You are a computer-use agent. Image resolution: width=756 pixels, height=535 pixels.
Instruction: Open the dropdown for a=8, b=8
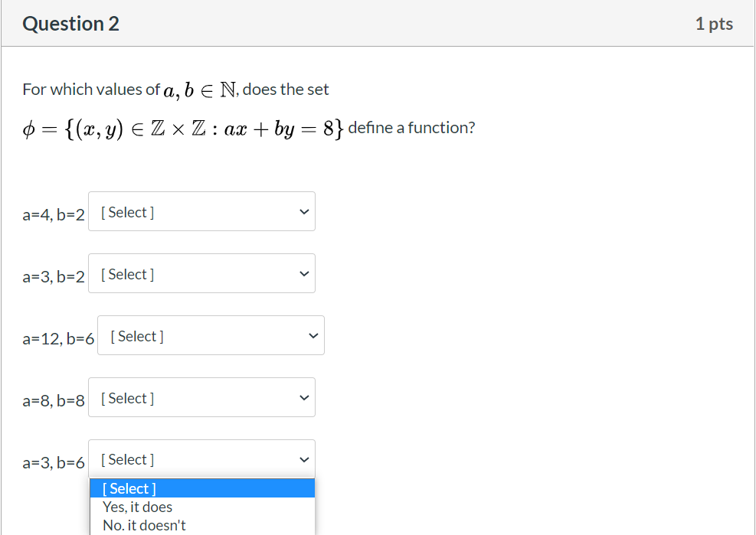coord(201,397)
